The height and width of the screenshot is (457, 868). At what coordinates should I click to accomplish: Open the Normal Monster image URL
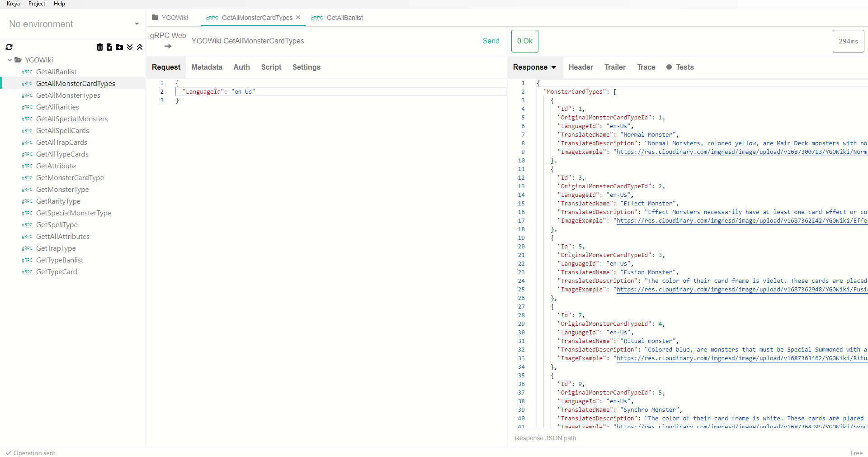tap(741, 152)
